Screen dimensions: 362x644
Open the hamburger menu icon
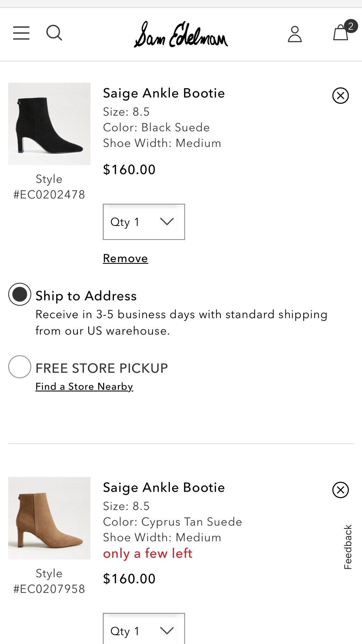21,33
